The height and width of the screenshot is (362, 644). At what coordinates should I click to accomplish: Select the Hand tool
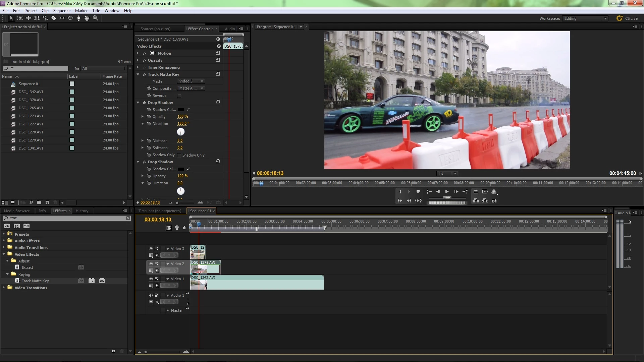tap(87, 18)
